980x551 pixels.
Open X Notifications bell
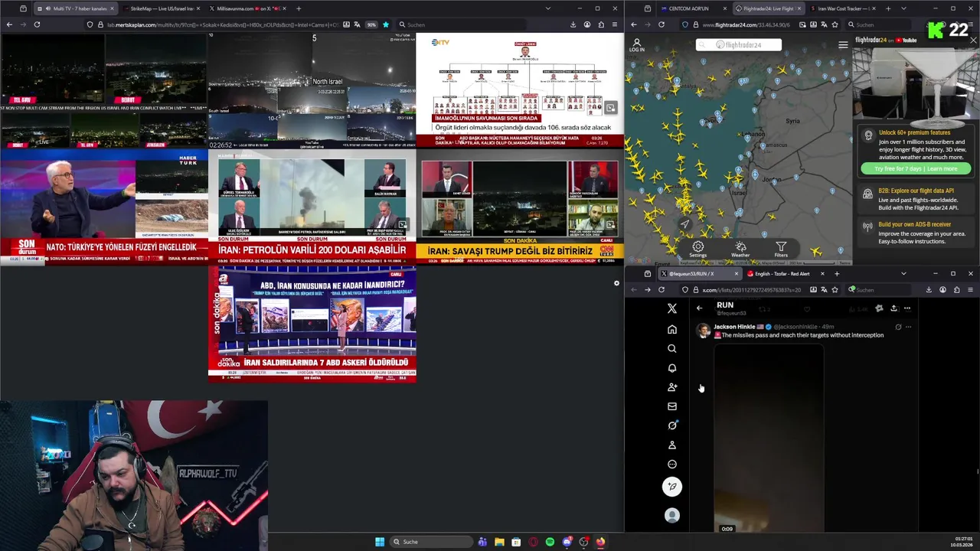pos(672,368)
